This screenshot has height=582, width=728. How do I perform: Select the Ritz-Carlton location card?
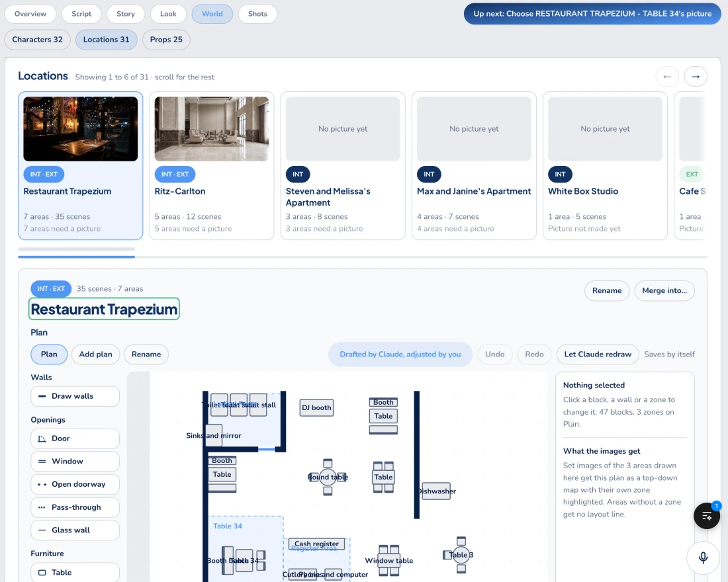pos(212,166)
